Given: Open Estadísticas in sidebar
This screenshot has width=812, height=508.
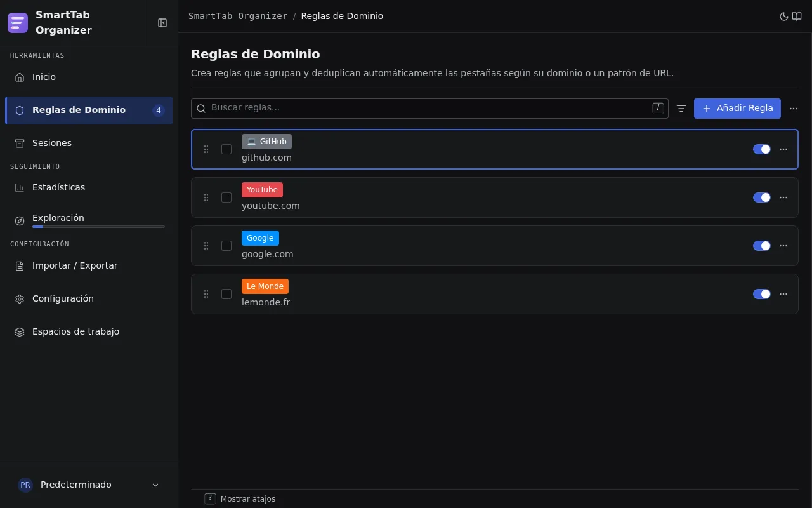Looking at the screenshot, I should [89, 187].
